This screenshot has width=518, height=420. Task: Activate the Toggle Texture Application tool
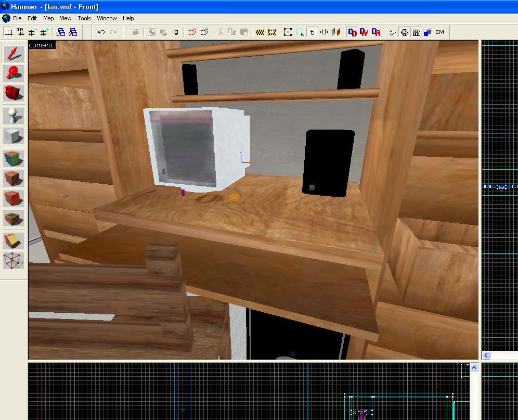click(x=14, y=159)
